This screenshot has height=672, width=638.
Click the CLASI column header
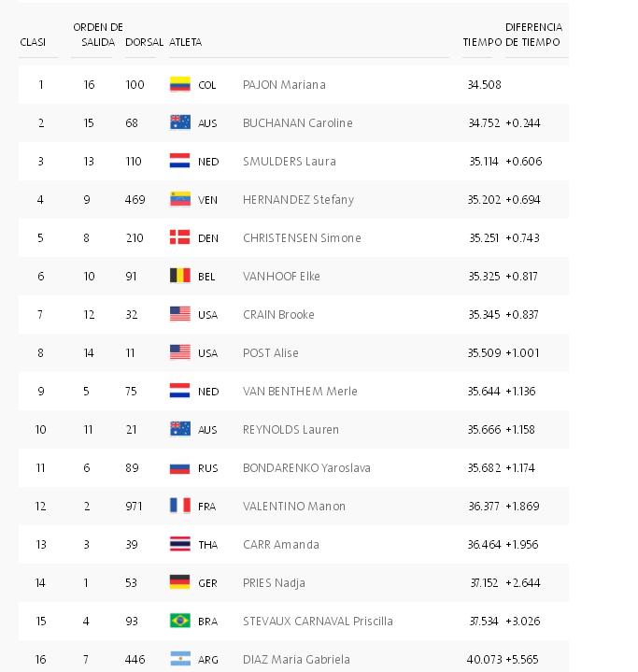click(33, 42)
